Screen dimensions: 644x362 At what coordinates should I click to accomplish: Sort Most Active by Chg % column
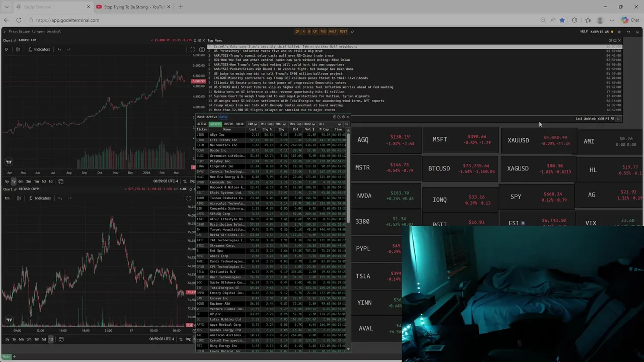[x=267, y=129]
